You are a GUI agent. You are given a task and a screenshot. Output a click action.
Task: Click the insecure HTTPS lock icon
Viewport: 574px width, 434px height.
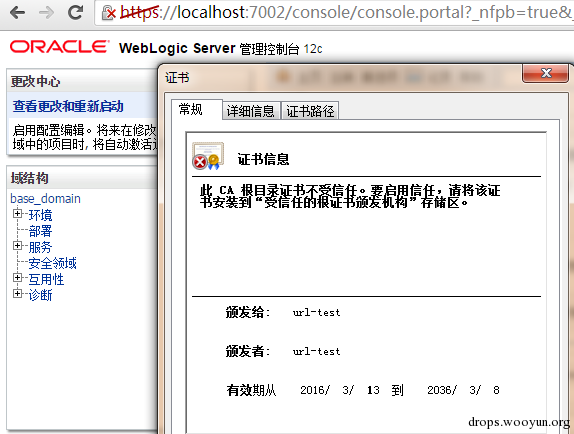[109, 13]
